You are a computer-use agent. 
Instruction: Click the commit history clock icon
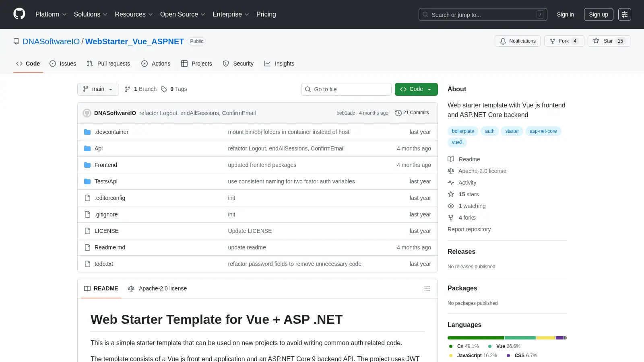pos(398,113)
